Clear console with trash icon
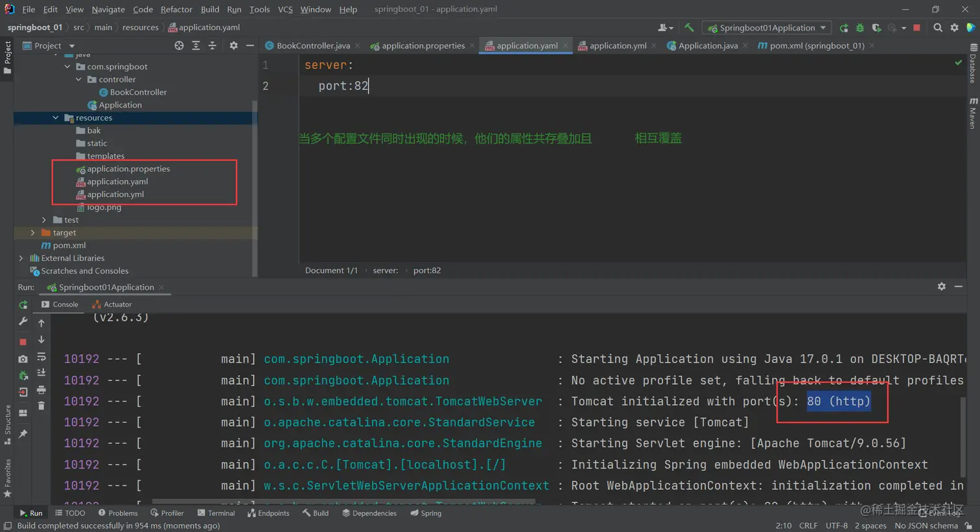The image size is (980, 532). (41, 406)
